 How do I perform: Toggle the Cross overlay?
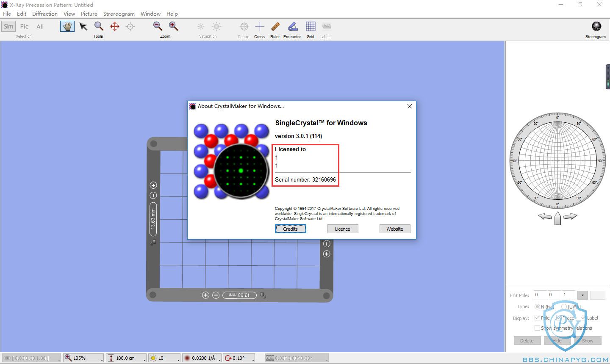point(259,27)
